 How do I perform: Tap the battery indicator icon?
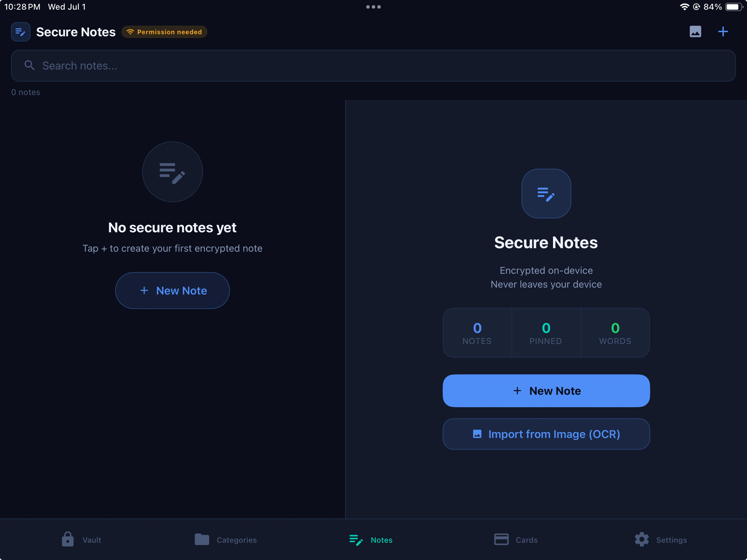734,7
